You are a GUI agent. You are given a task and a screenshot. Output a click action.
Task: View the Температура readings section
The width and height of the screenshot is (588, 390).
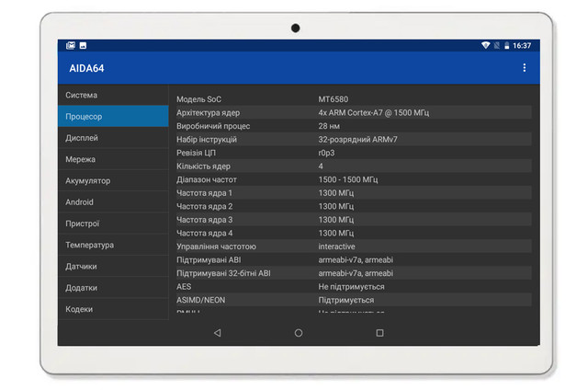click(x=113, y=246)
